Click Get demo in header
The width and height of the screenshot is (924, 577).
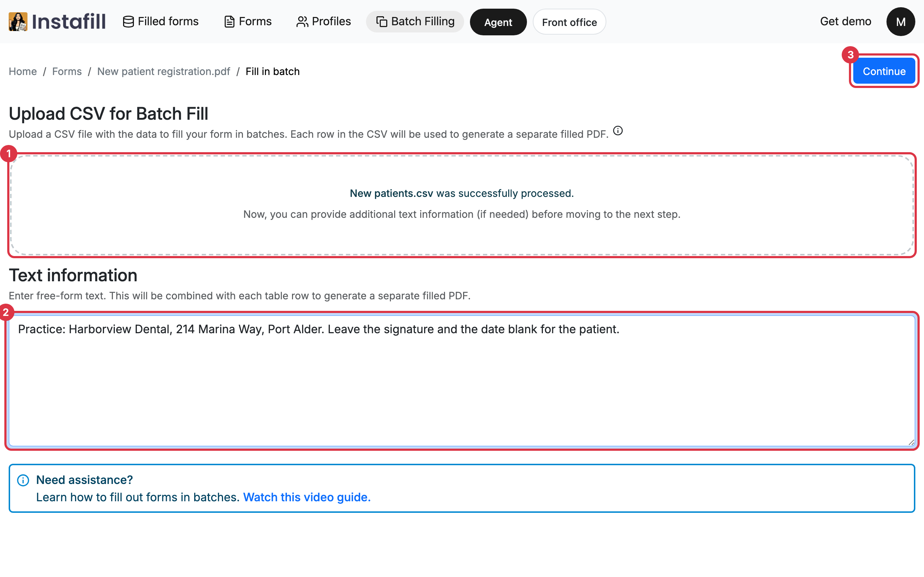(845, 21)
